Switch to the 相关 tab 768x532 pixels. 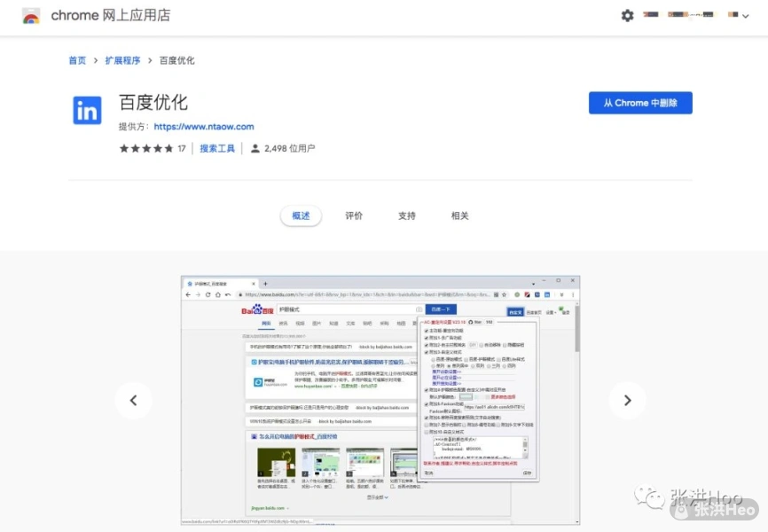click(459, 215)
